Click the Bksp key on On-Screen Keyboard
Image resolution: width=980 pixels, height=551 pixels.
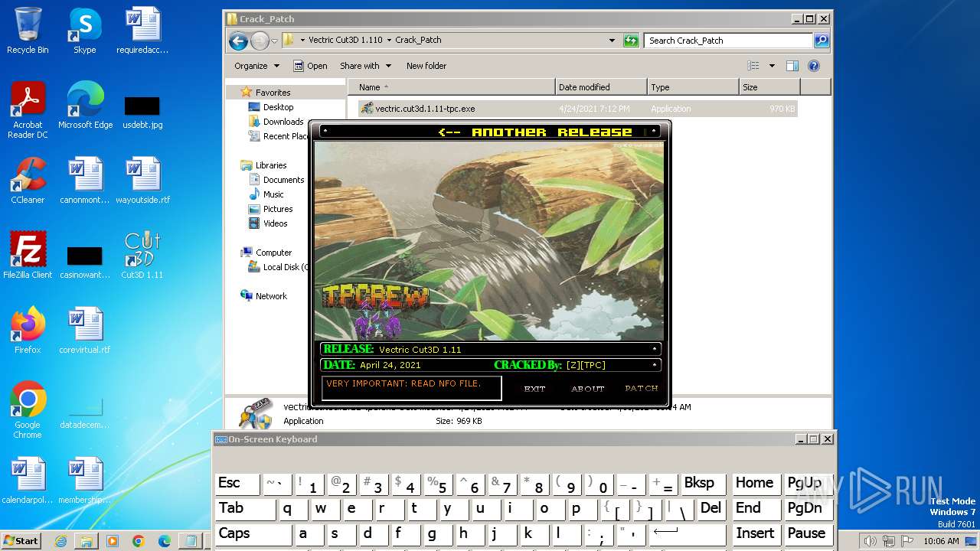pos(703,484)
